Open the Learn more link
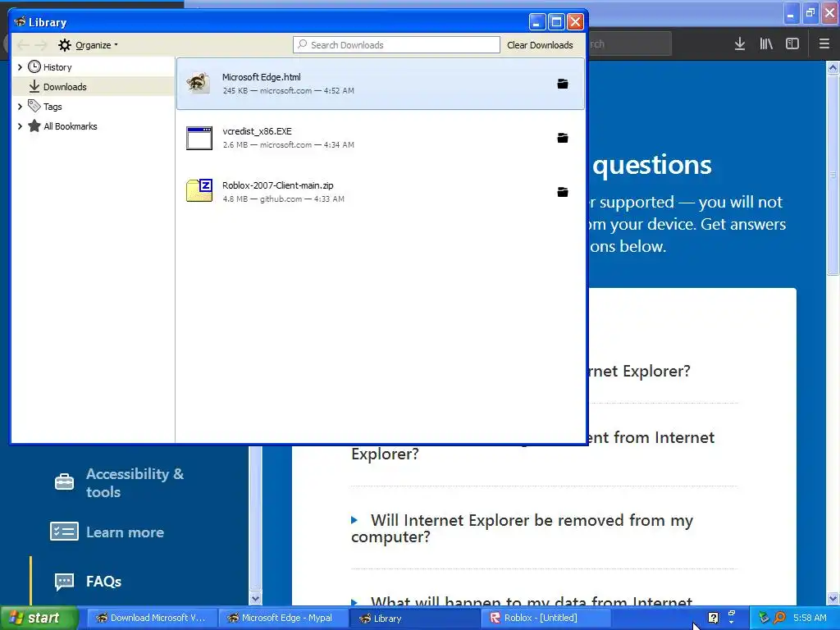This screenshot has height=630, width=840. (x=126, y=532)
